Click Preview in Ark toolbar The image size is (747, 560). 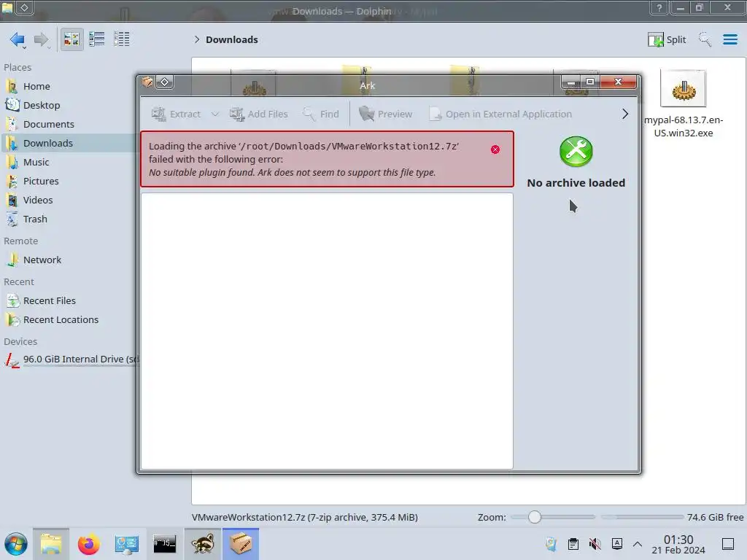tap(386, 114)
